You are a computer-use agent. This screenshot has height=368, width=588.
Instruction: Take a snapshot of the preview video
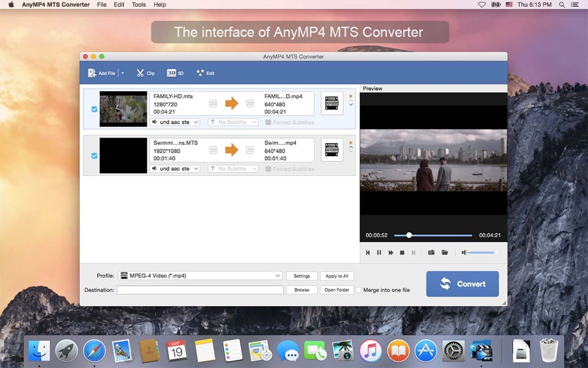click(431, 252)
